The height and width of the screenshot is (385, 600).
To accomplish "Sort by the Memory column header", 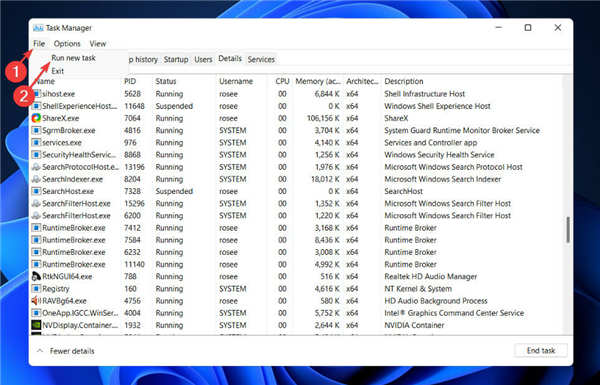I will [318, 81].
